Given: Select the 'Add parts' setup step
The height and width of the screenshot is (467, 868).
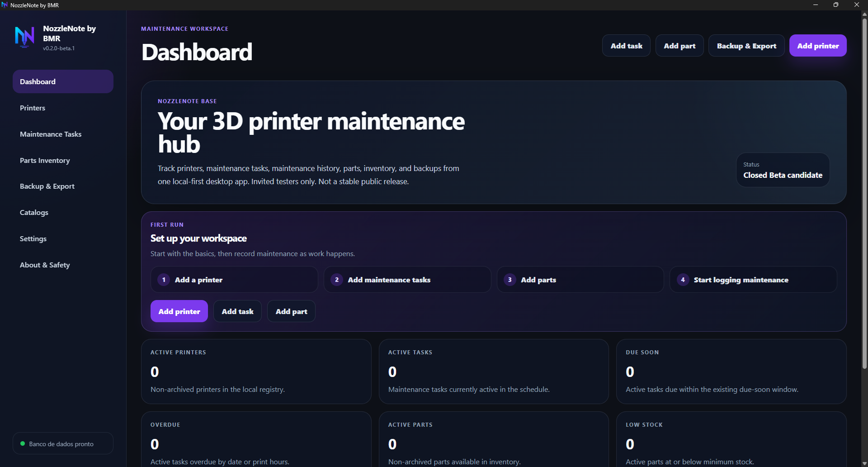Looking at the screenshot, I should click(x=580, y=280).
